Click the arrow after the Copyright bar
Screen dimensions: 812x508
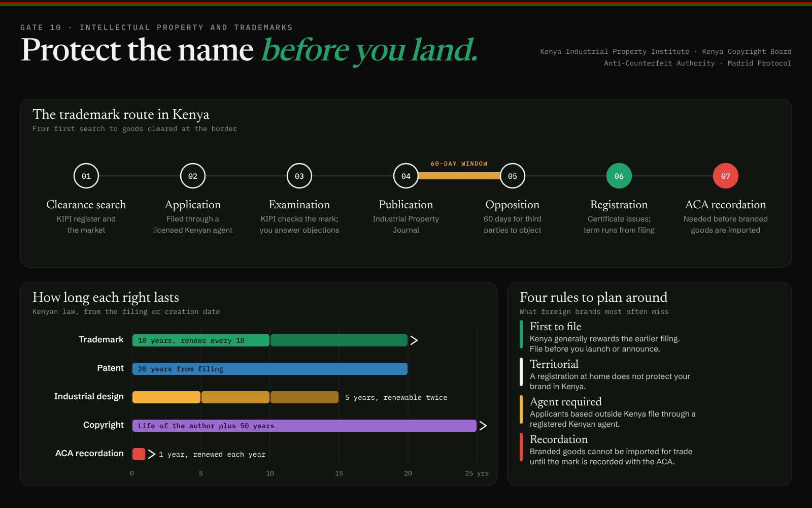click(x=483, y=426)
